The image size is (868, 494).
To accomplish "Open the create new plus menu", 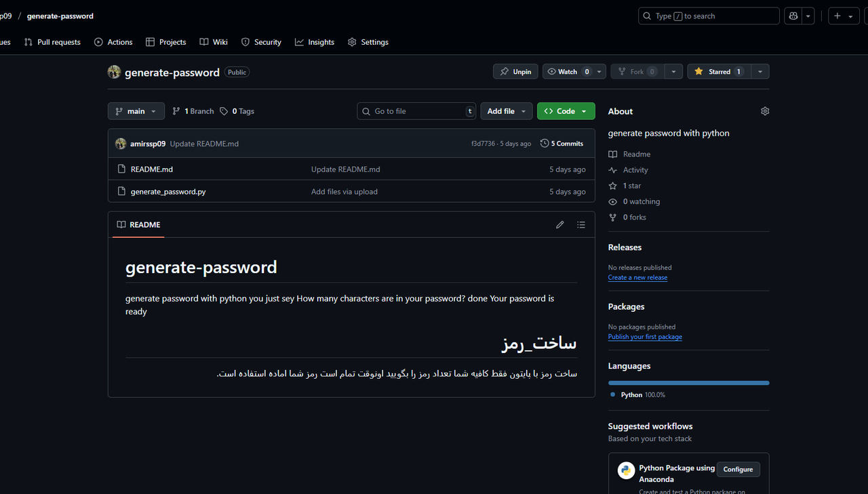I will pyautogui.click(x=844, y=16).
